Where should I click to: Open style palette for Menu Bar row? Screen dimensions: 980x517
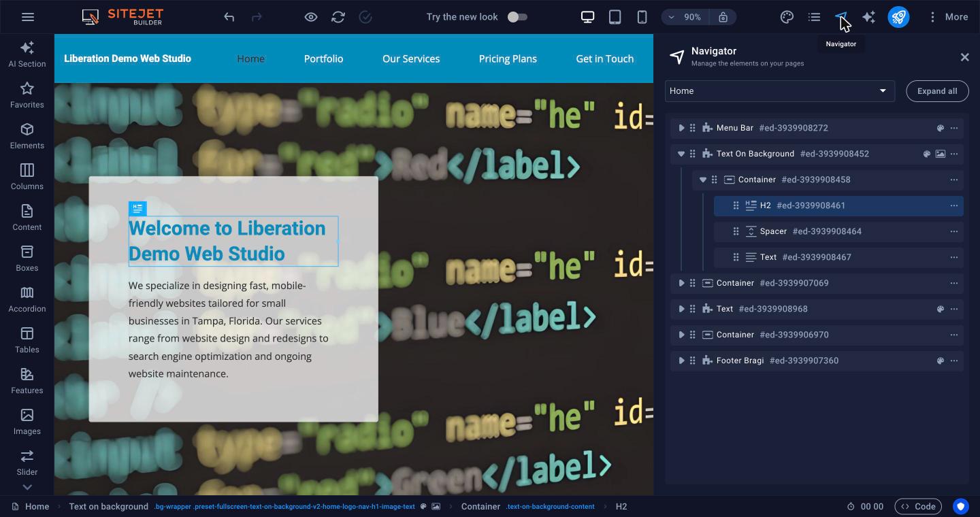(941, 128)
